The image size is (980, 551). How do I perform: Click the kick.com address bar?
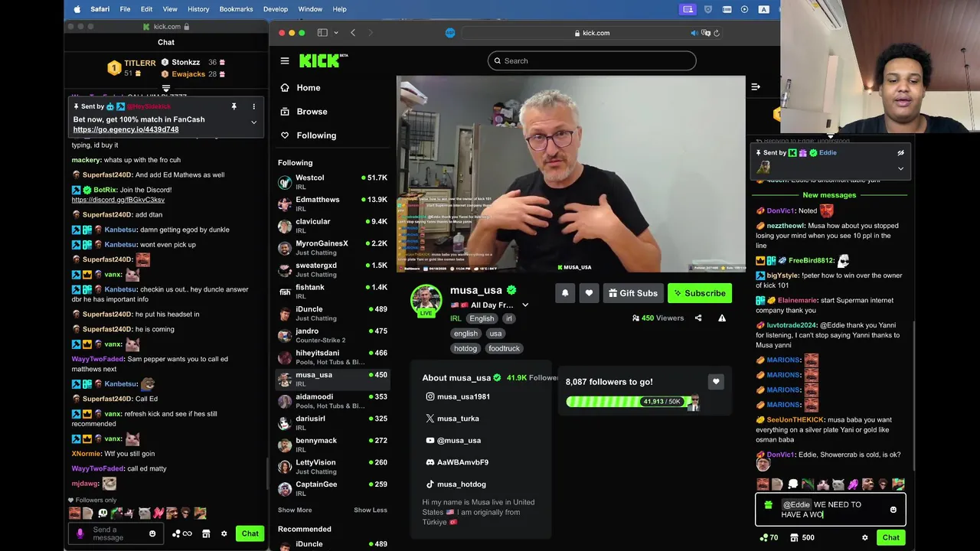click(592, 33)
